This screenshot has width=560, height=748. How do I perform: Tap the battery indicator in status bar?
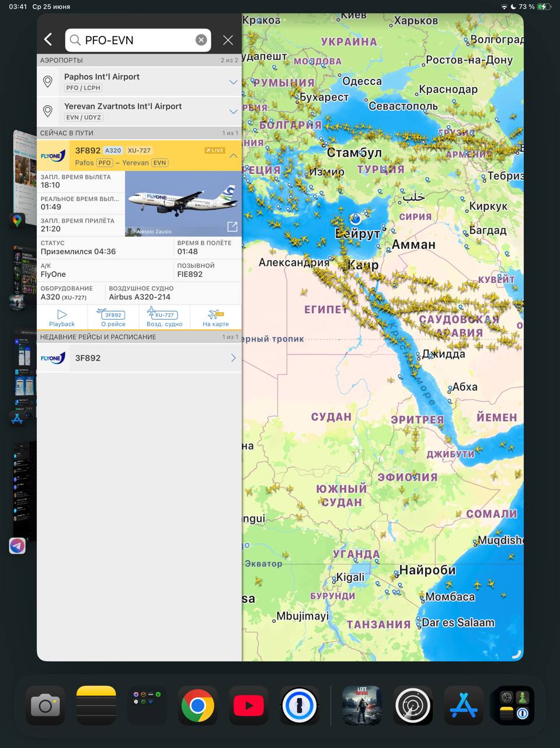point(544,6)
